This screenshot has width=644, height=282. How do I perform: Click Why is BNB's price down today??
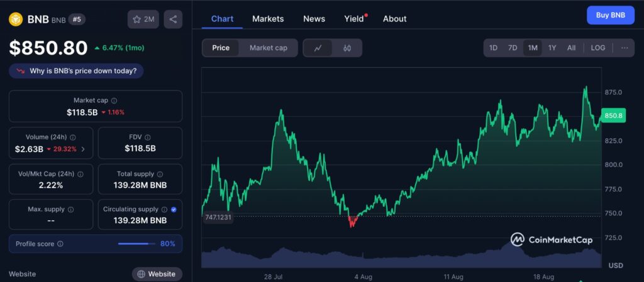click(76, 71)
